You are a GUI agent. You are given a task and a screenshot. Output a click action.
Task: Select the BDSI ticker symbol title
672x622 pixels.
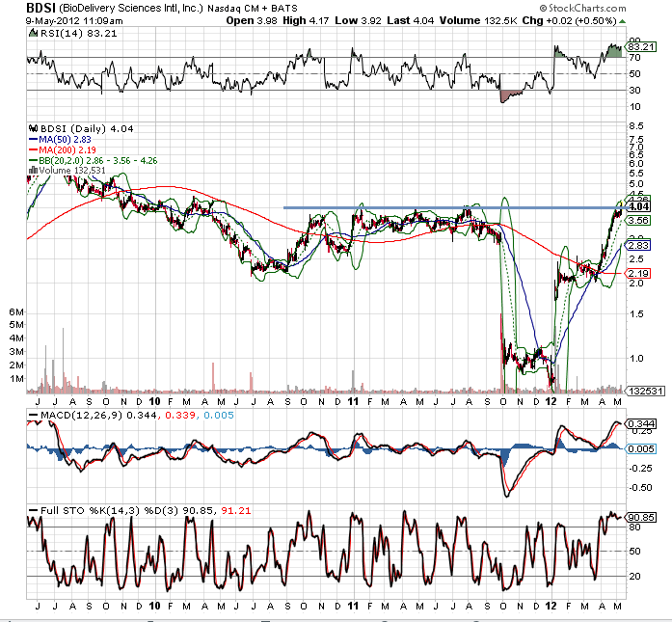41,8
